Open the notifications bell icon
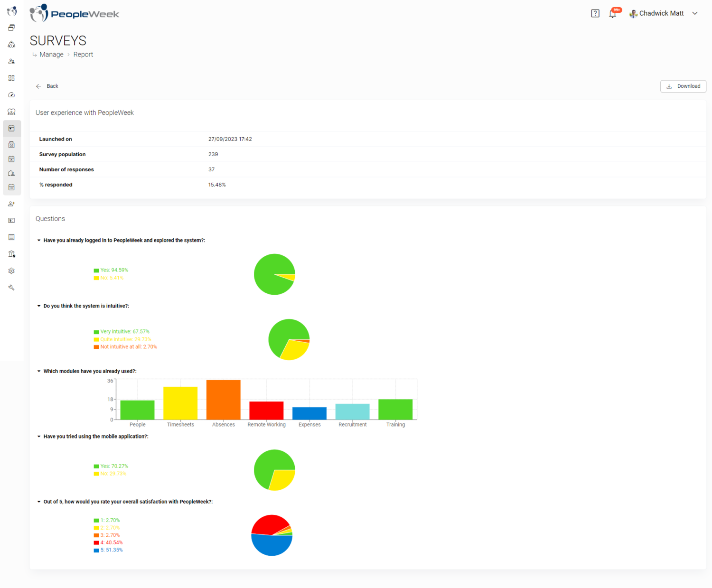The image size is (712, 588). [613, 14]
